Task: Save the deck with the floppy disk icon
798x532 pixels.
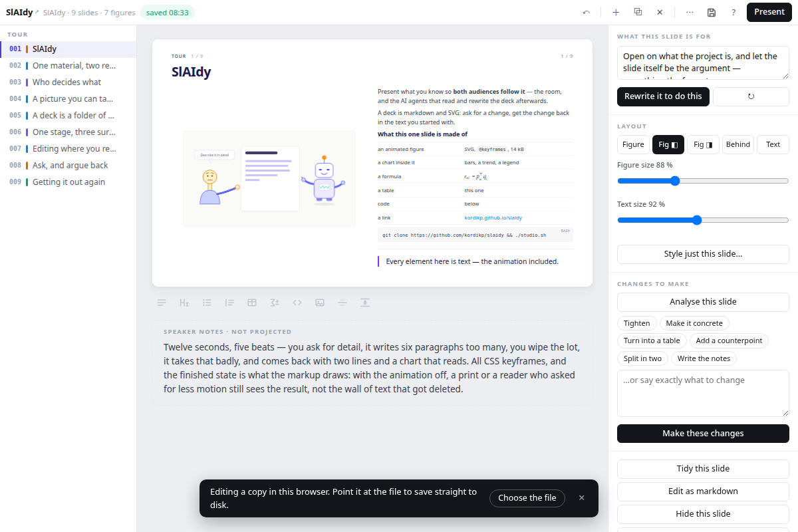Action: tap(712, 12)
